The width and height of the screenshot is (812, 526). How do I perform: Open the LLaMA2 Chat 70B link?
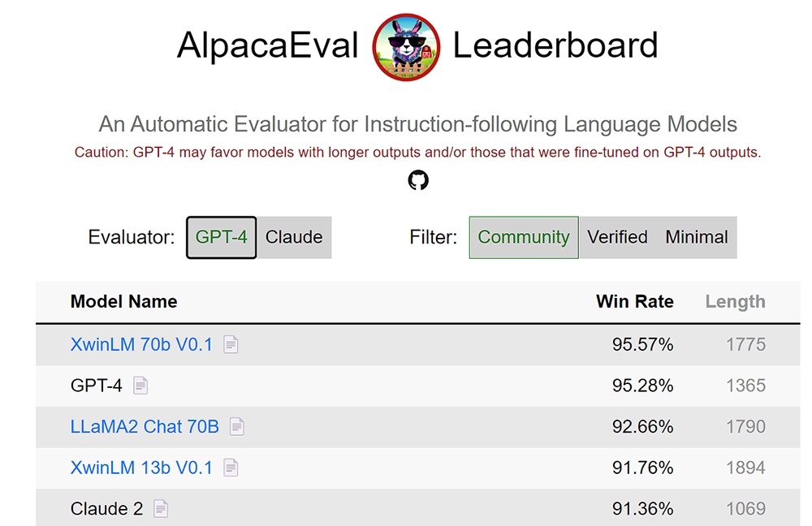(145, 426)
